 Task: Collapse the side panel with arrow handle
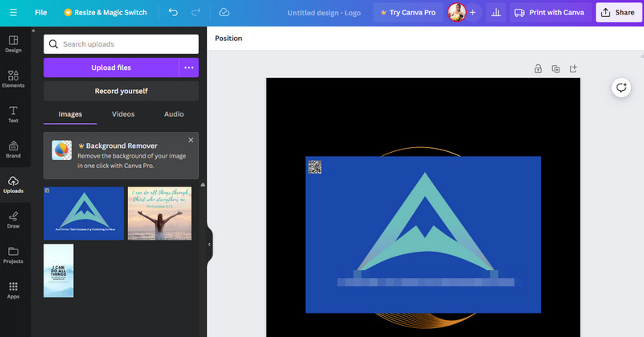tap(209, 245)
